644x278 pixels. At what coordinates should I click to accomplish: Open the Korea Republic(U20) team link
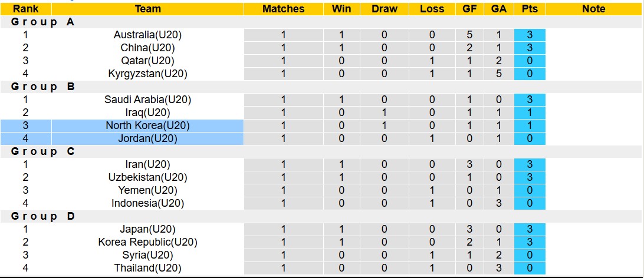[147, 242]
